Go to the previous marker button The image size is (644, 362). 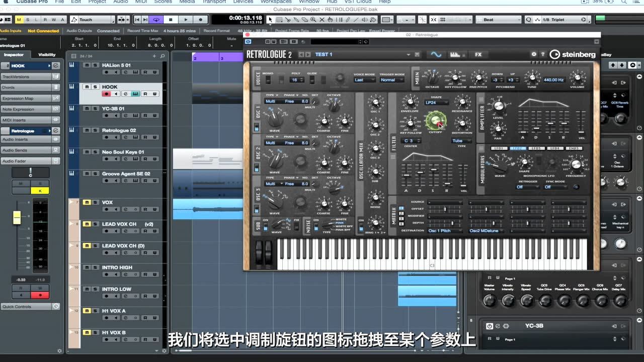pos(137,20)
